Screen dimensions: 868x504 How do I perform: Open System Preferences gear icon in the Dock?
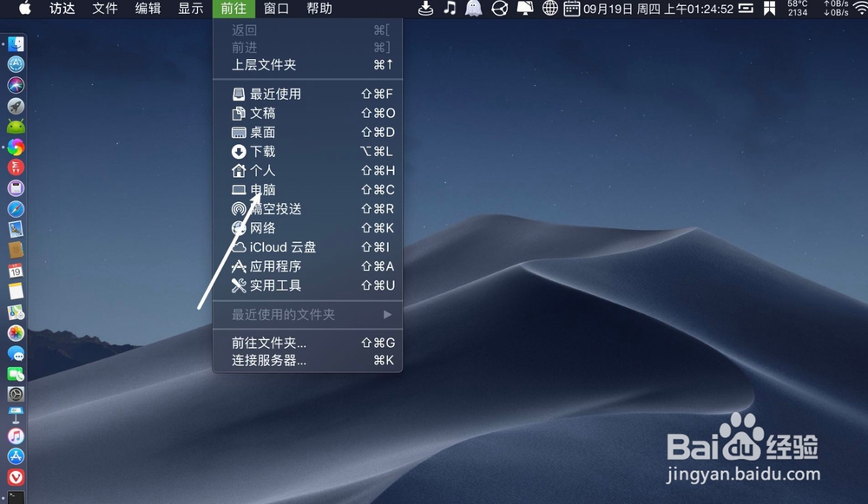[15, 392]
